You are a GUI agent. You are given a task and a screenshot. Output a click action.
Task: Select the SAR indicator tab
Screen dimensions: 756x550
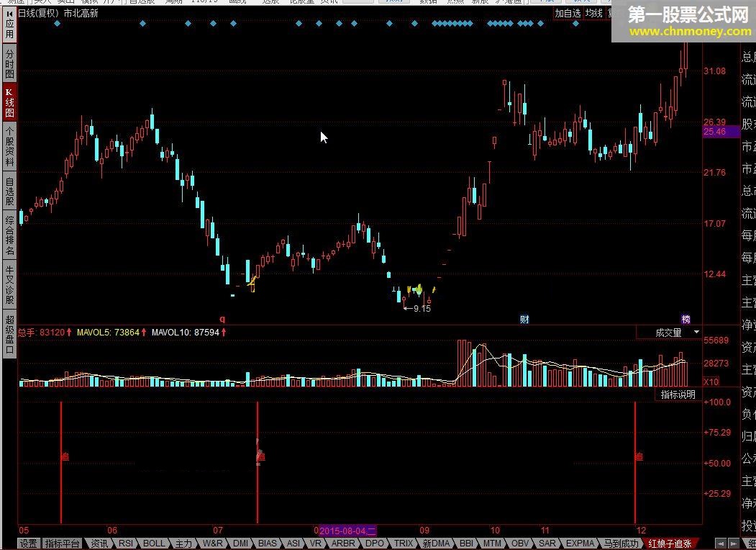(x=547, y=544)
